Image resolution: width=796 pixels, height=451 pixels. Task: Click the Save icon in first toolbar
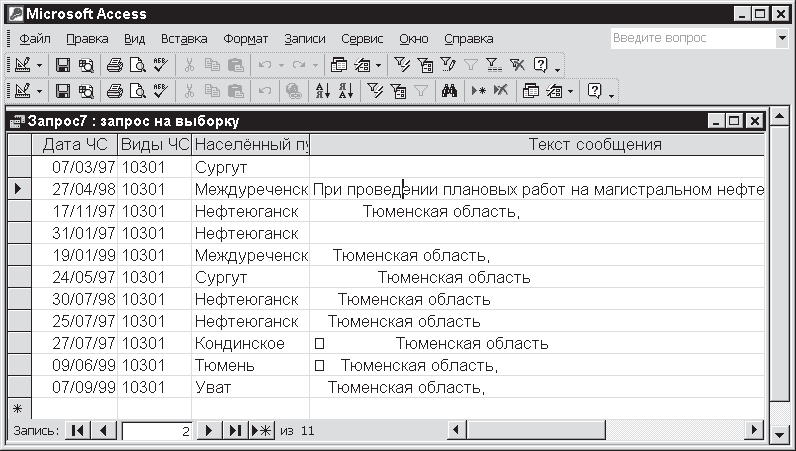coord(62,65)
